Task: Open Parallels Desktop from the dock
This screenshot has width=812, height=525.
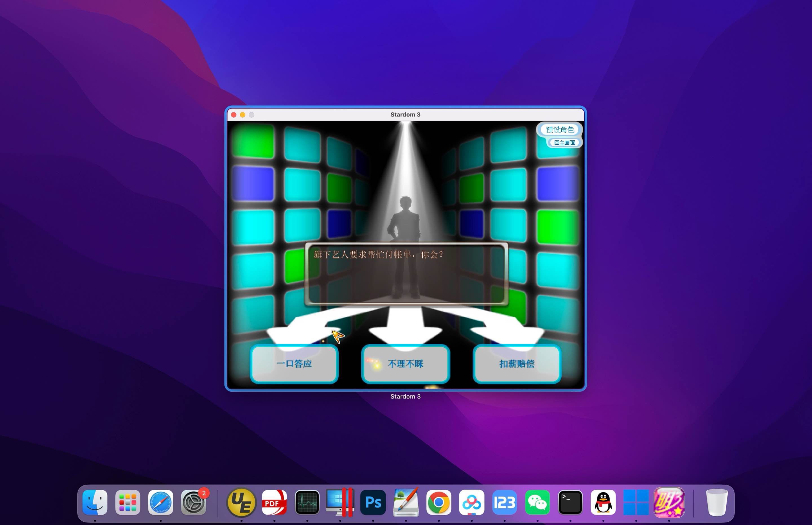Action: [x=340, y=502]
